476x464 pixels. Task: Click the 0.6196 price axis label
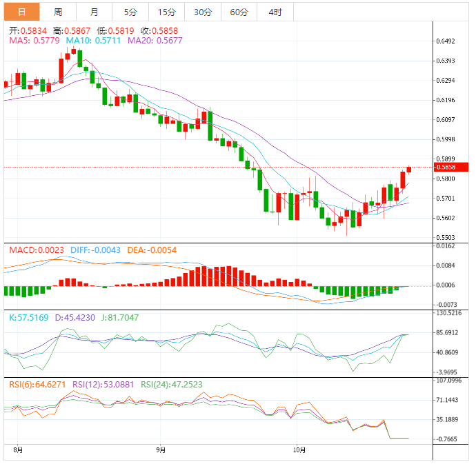[446, 100]
